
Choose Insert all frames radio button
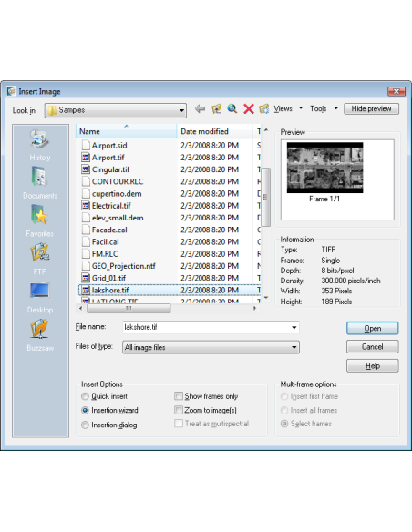click(284, 410)
